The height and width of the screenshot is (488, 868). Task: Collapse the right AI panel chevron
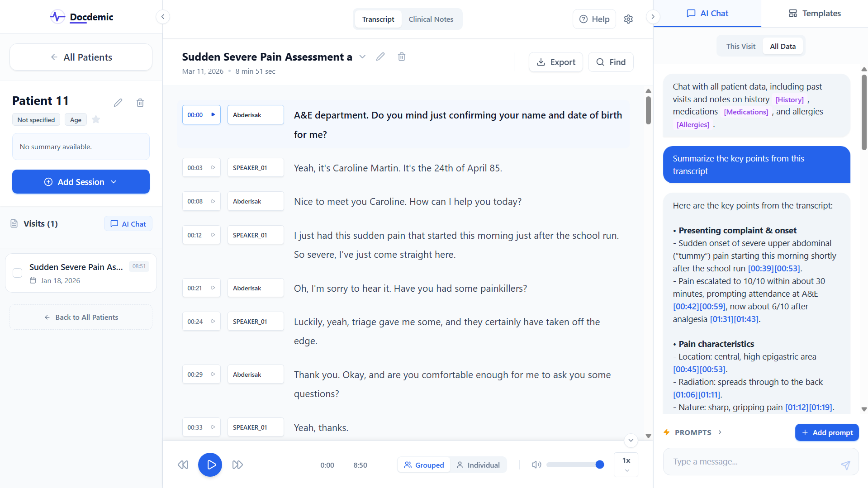click(x=653, y=17)
